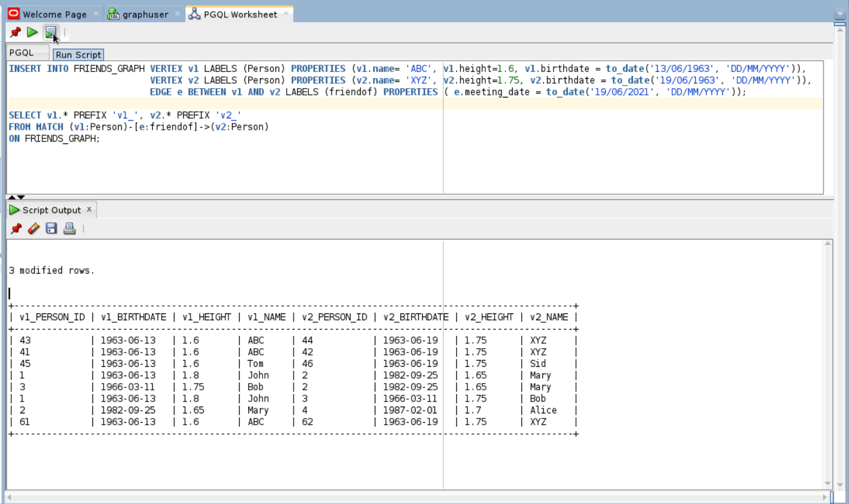The width and height of the screenshot is (849, 504).
Task: Close the Script Output tab
Action: click(x=89, y=210)
